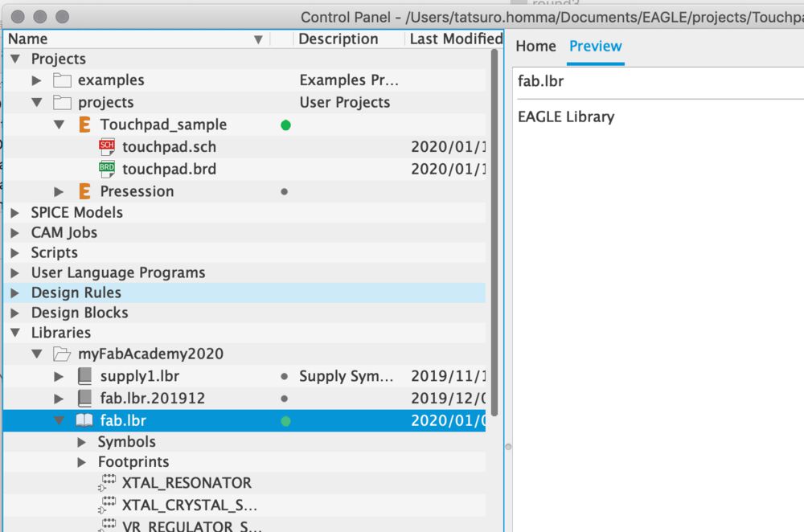
Task: Select the touchpad.sch file row
Action: point(244,147)
